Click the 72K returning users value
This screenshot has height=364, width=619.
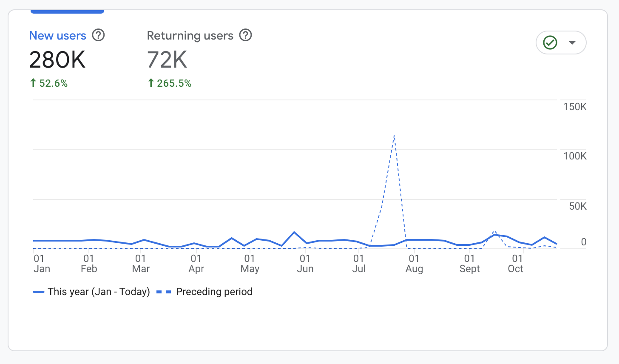pyautogui.click(x=167, y=60)
